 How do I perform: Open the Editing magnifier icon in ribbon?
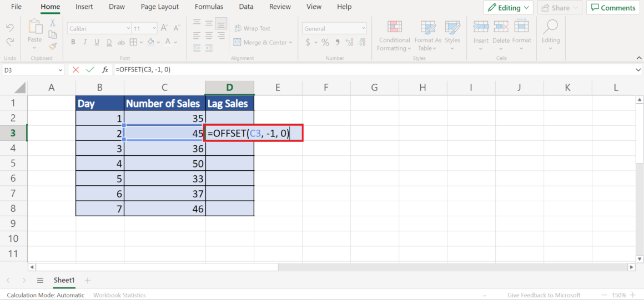[x=550, y=27]
